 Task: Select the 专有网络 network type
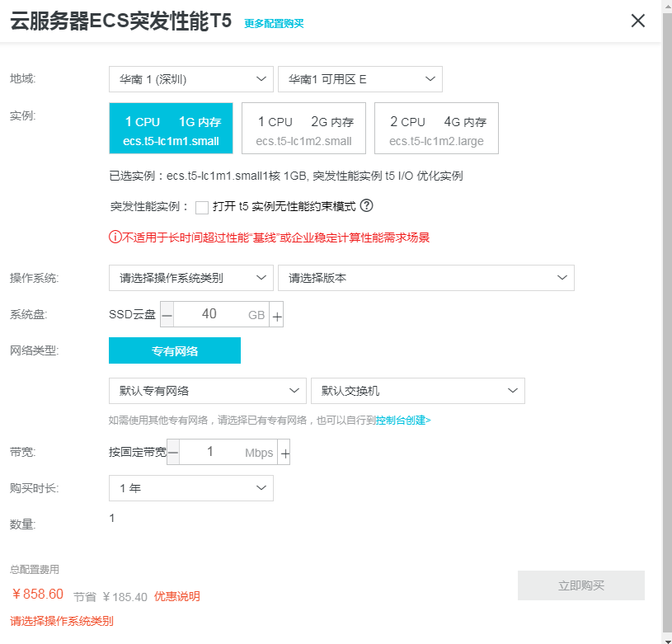coord(175,350)
